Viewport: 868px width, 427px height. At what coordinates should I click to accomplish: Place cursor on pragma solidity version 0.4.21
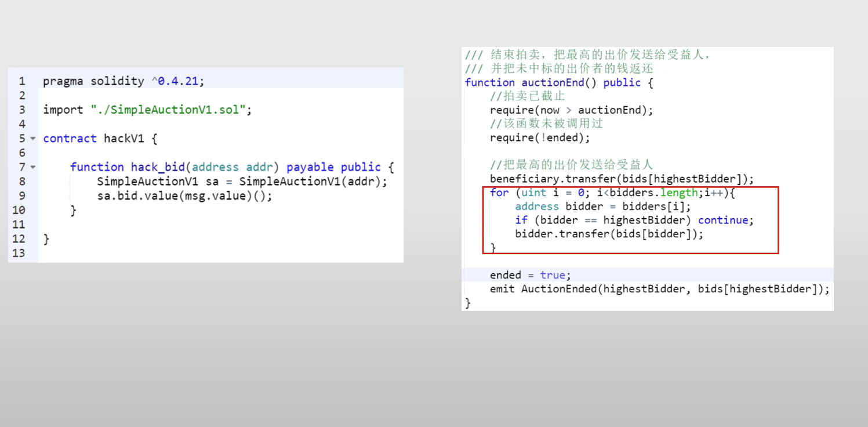coord(180,81)
